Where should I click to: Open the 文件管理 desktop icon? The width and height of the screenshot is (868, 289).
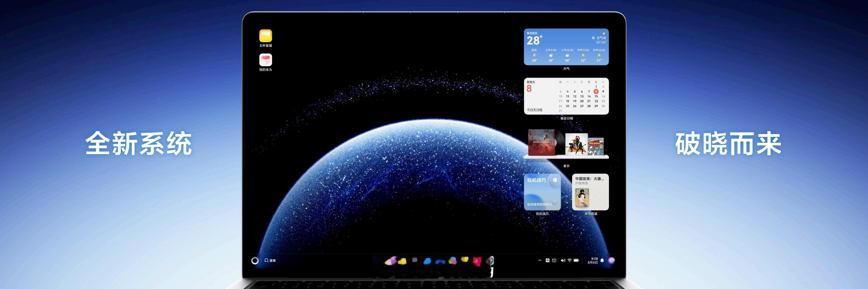point(265,36)
